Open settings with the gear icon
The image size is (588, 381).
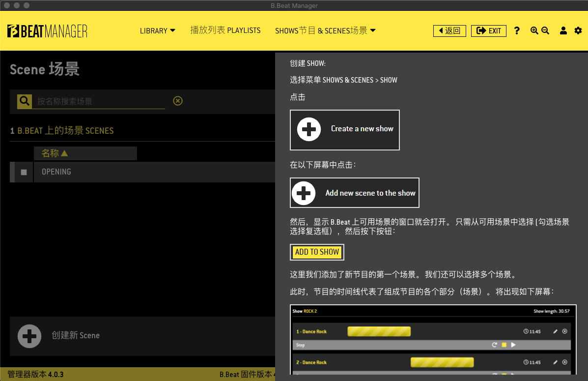(x=578, y=31)
